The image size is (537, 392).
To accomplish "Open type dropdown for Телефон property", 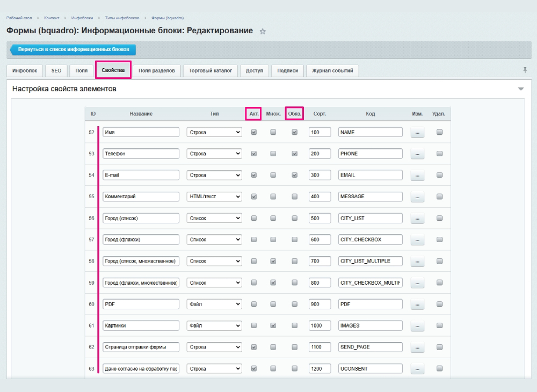I will 214,154.
